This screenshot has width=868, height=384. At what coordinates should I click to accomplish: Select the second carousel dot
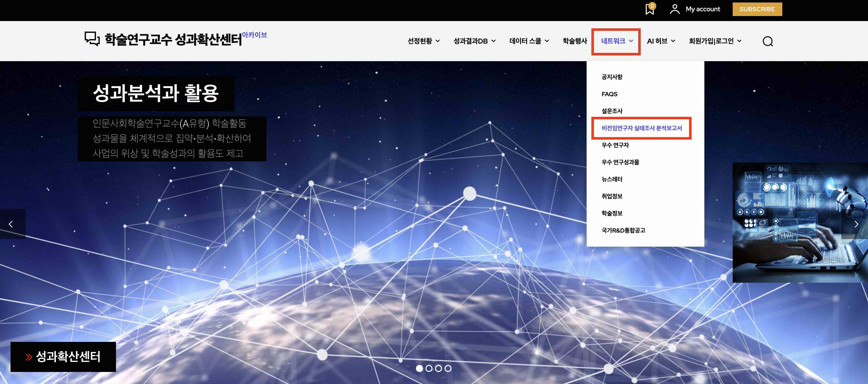pyautogui.click(x=429, y=368)
